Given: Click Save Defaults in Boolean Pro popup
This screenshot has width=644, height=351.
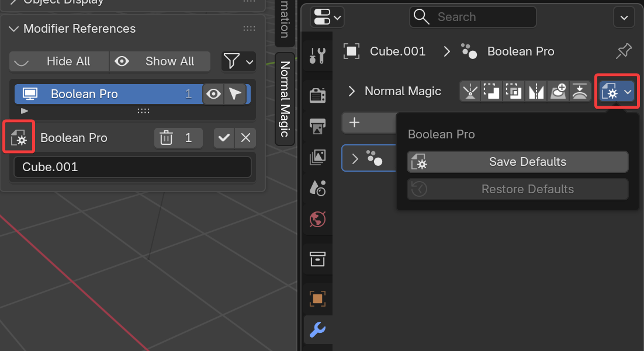Looking at the screenshot, I should 518,162.
